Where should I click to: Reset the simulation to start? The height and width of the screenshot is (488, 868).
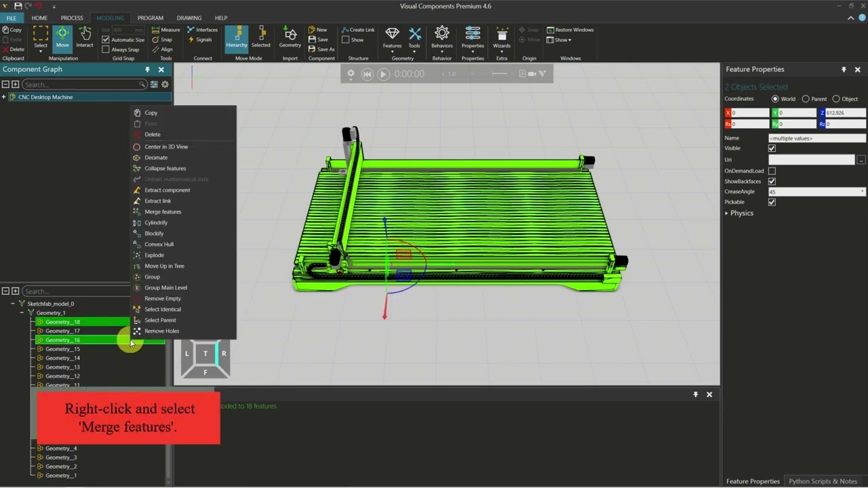click(367, 74)
